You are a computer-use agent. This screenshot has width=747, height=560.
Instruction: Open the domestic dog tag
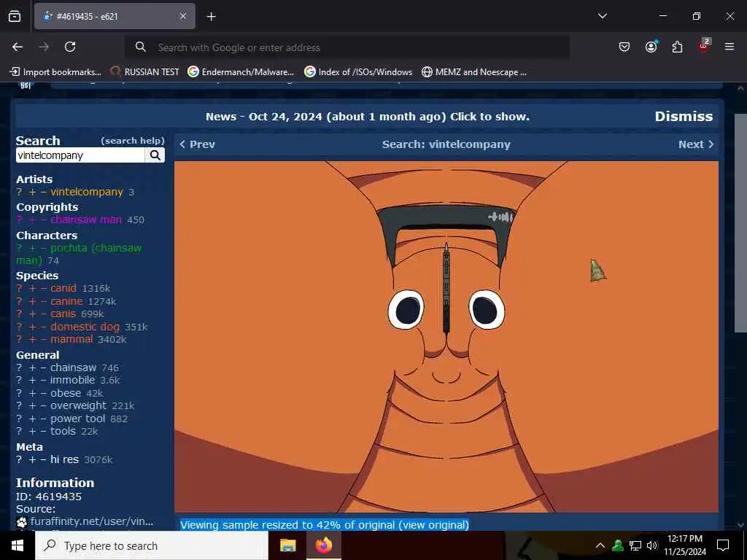click(85, 327)
